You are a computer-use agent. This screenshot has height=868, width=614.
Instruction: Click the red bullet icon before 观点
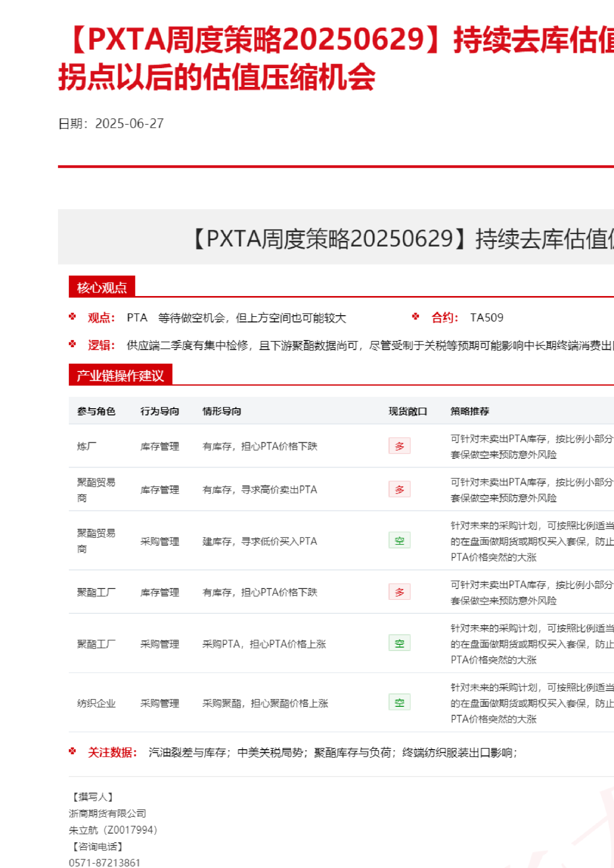[72, 317]
